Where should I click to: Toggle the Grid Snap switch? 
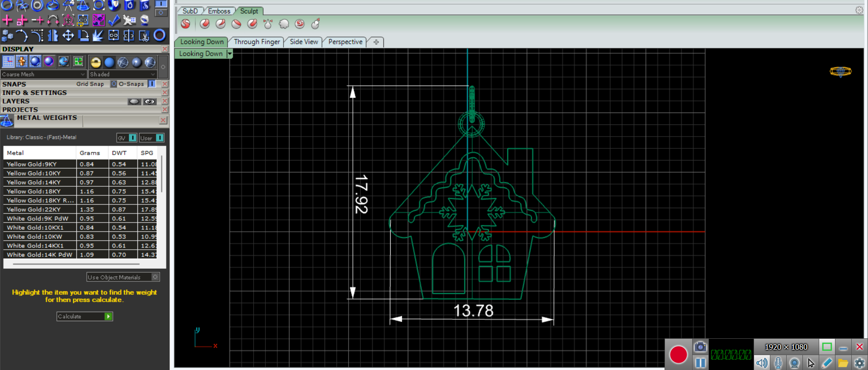tap(113, 84)
